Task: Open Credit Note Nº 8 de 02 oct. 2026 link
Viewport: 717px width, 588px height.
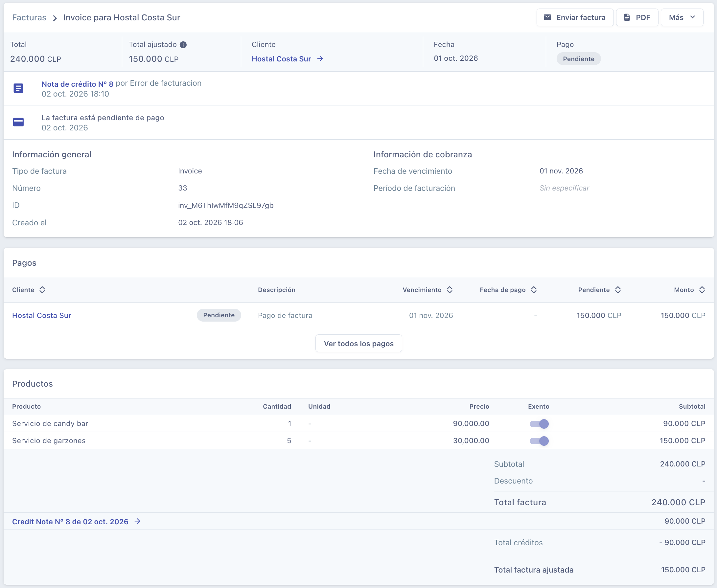Action: (70, 522)
